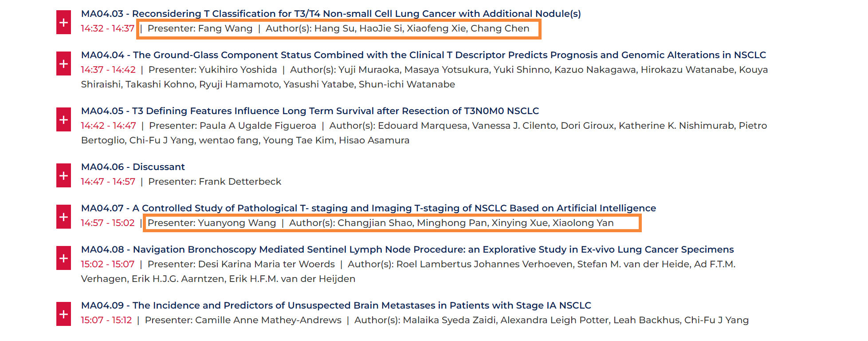Expand MA04.04 Ground-Glass Component entry
868x341 pixels.
[63, 63]
